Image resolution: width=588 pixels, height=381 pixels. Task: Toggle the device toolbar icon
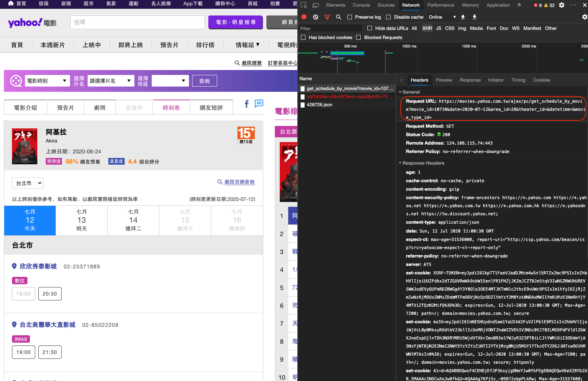(316, 5)
